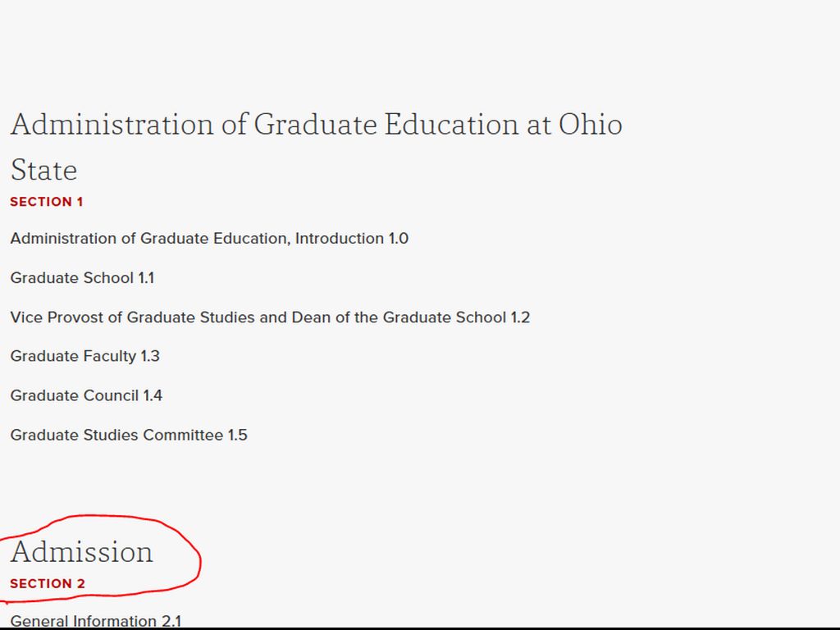Click the word Education in the main heading

[450, 125]
